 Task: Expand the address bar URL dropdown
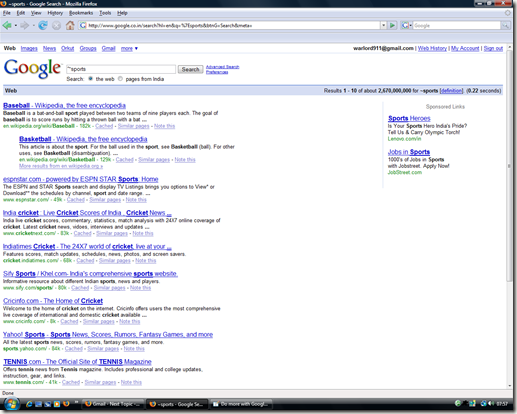pyautogui.click(x=383, y=25)
